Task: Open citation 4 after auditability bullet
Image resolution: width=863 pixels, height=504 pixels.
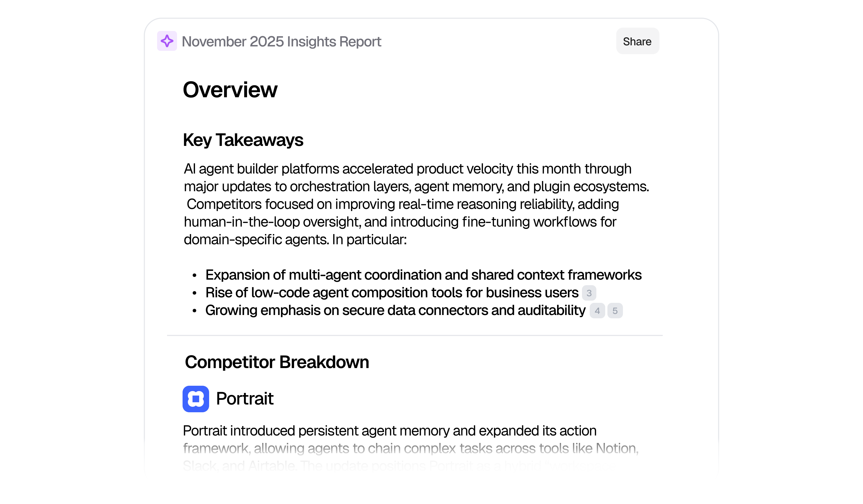Action: point(597,311)
